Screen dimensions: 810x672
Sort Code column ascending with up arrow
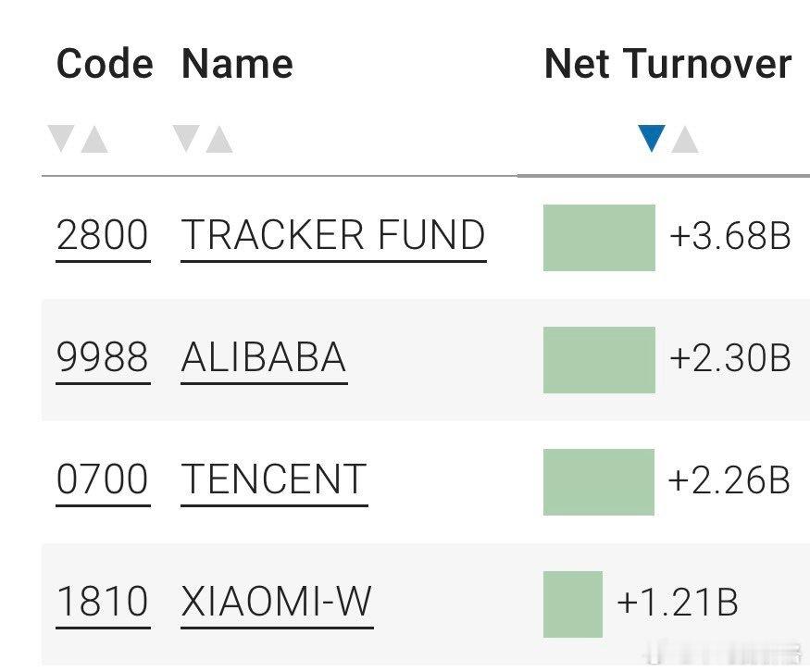(94, 140)
